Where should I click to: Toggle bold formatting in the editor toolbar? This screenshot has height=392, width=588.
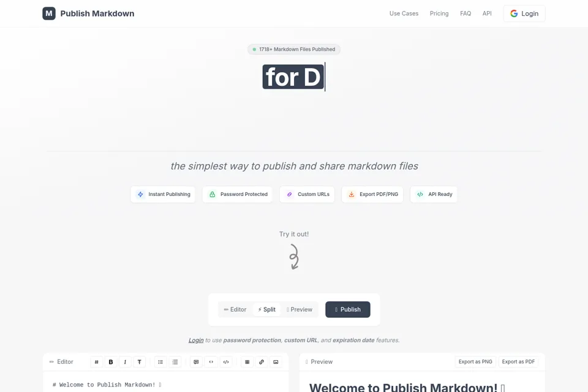[x=111, y=362]
